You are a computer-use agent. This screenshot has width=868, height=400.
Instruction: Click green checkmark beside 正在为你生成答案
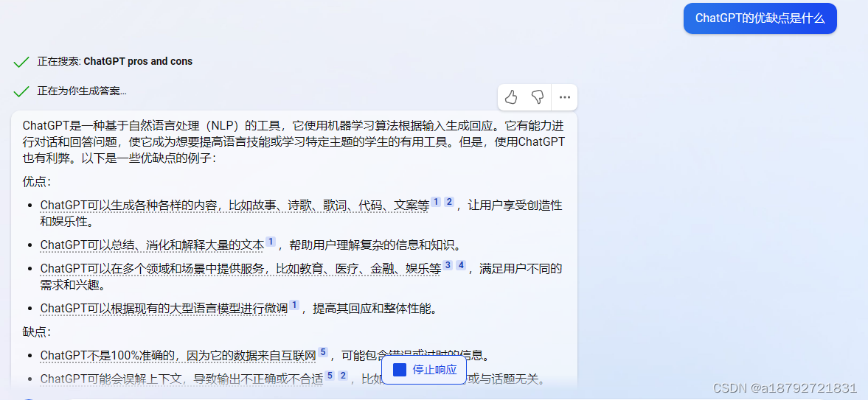click(21, 91)
